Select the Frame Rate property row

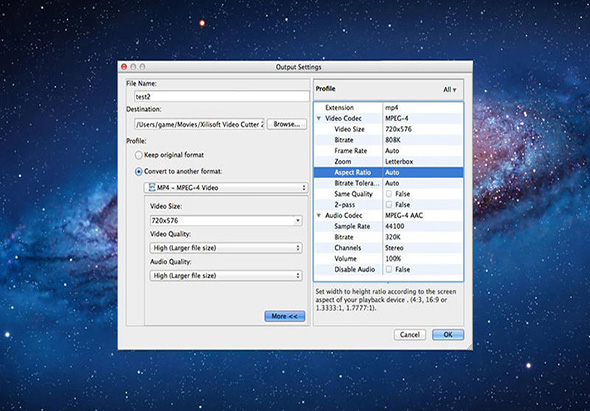[x=388, y=151]
